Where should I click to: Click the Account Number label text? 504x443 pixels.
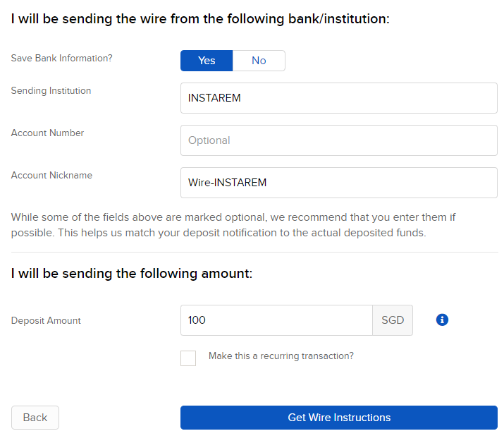pos(47,133)
